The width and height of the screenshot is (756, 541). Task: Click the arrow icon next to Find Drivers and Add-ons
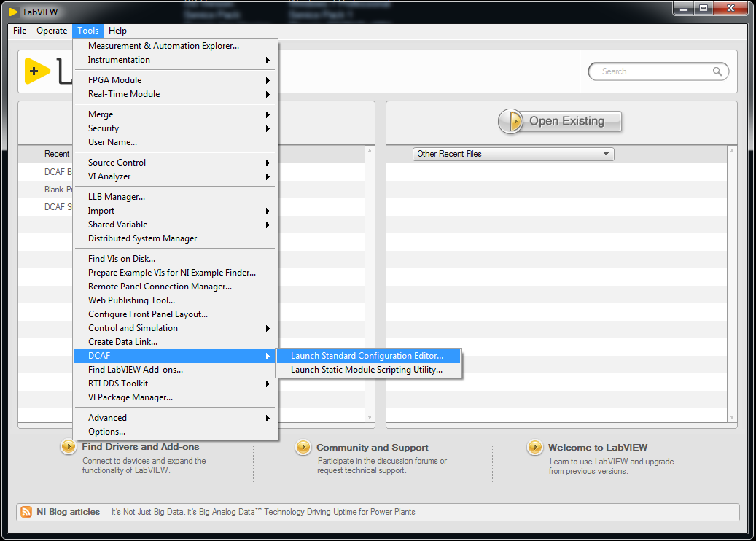pos(69,447)
